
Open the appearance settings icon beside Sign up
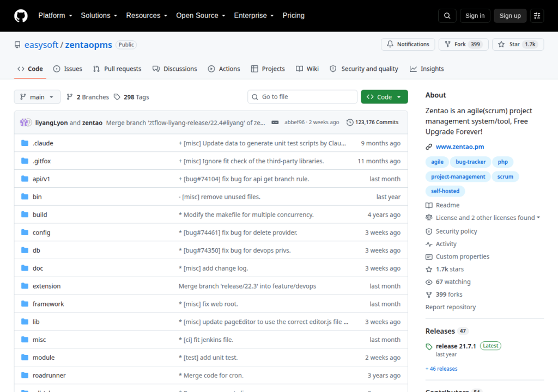click(537, 16)
